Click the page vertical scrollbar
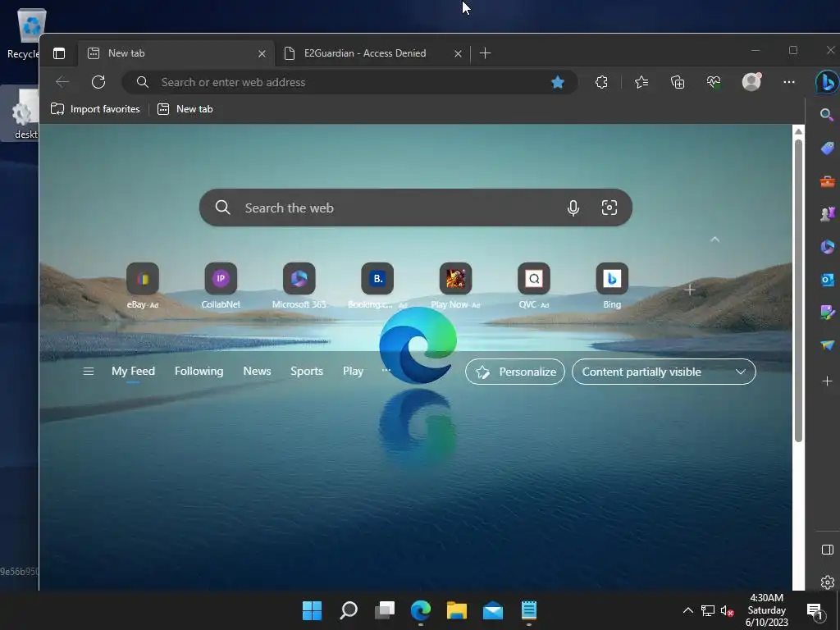 click(798, 291)
